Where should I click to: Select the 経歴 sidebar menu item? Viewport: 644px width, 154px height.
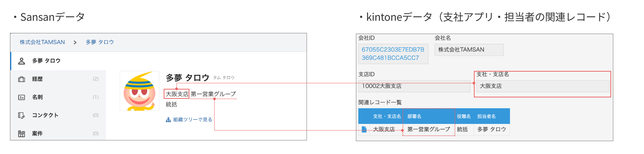tap(38, 79)
